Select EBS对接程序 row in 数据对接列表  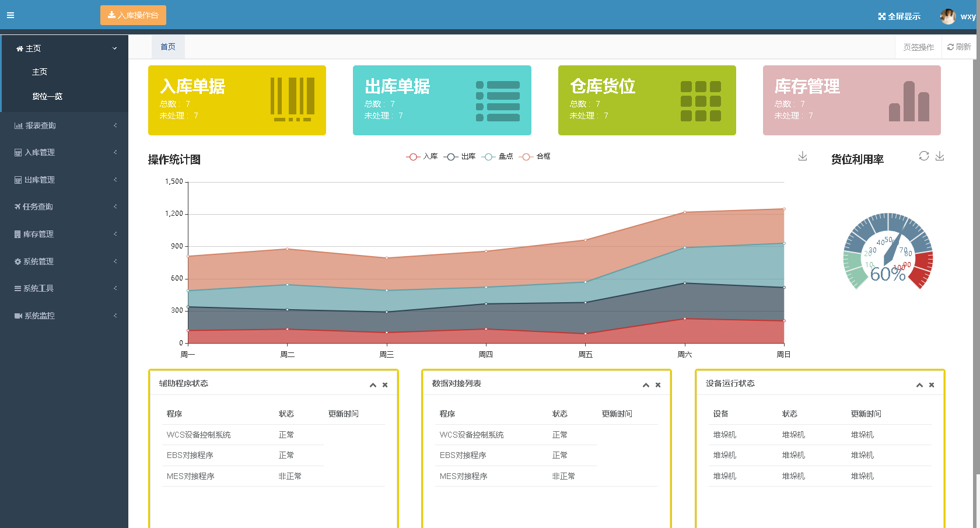tap(516, 455)
